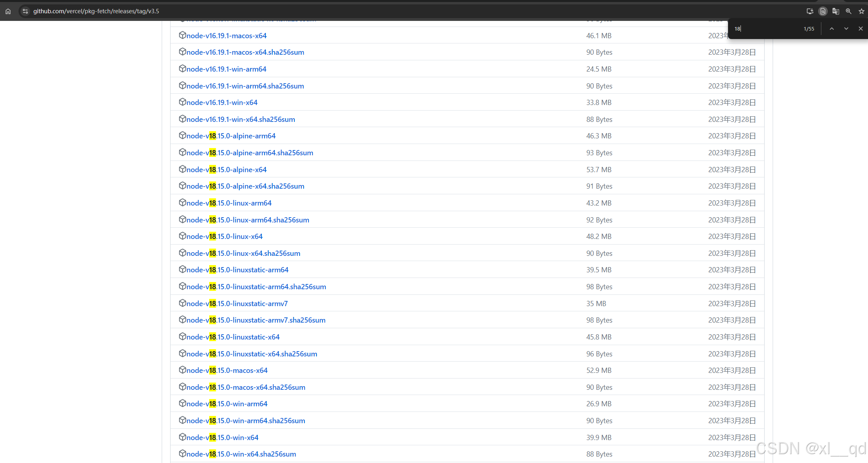Open the node-v16.19.1-win-arm64 link
Image resolution: width=868 pixels, height=463 pixels.
point(226,69)
